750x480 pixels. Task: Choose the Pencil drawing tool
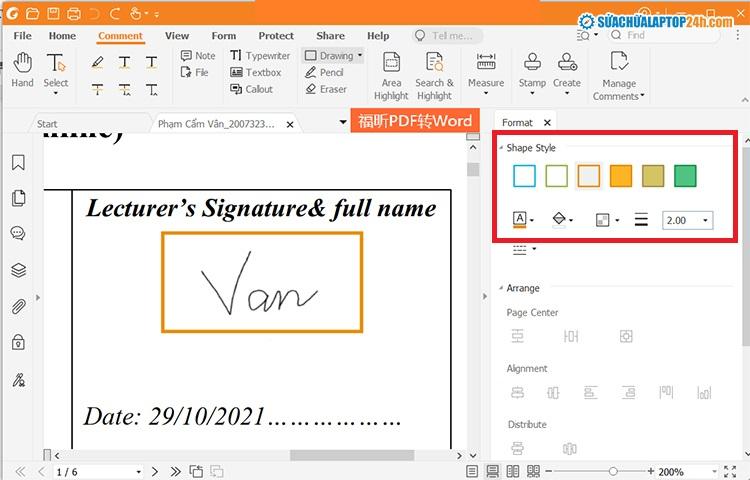coord(324,72)
